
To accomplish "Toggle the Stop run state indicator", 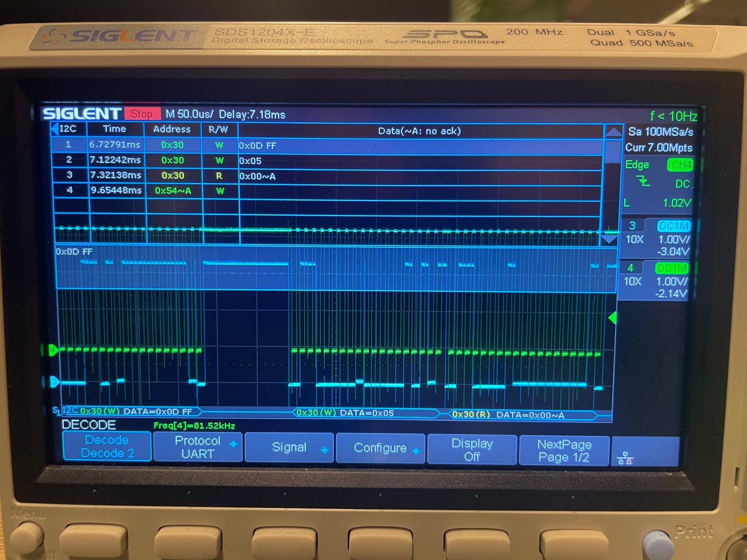I will tap(141, 114).
